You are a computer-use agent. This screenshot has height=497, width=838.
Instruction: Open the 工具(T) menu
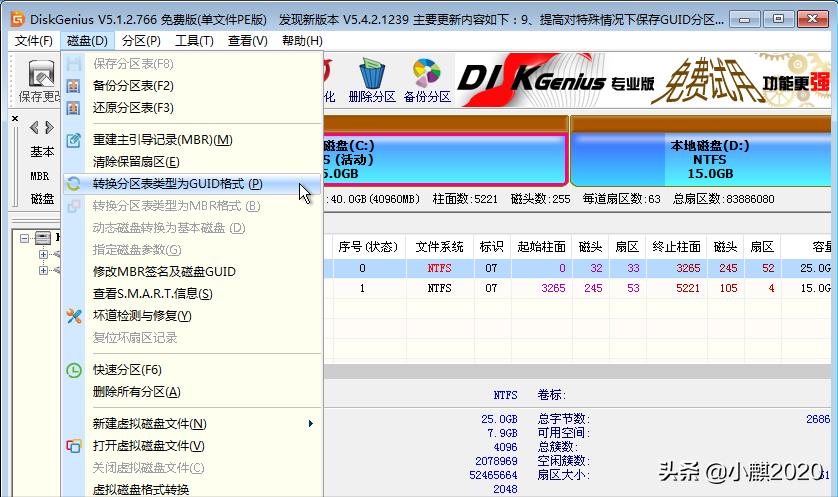(194, 41)
